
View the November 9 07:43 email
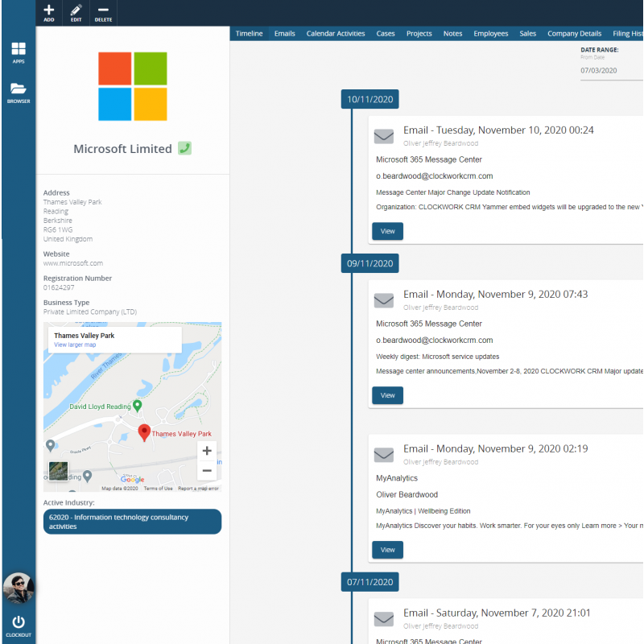coord(388,395)
